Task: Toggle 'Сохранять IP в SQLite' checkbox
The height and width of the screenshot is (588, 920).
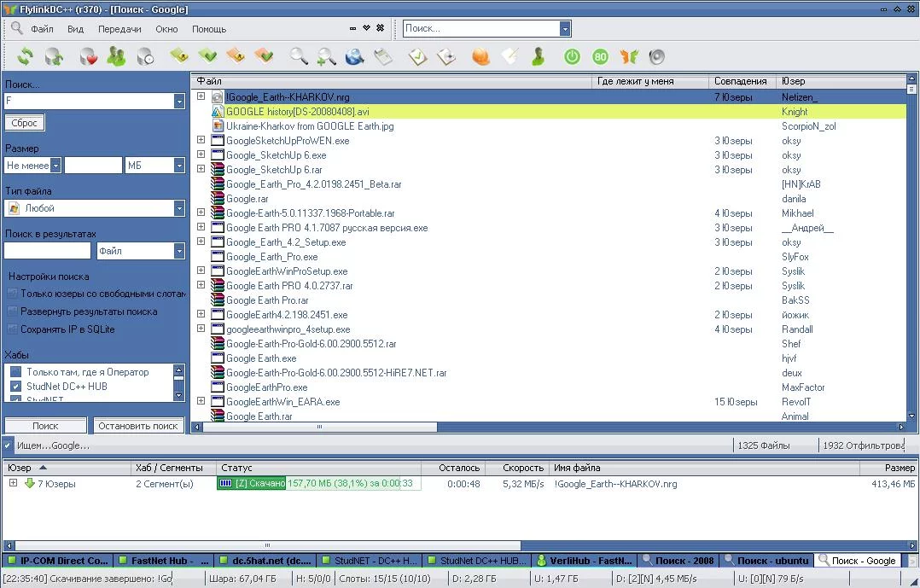Action: [x=13, y=329]
